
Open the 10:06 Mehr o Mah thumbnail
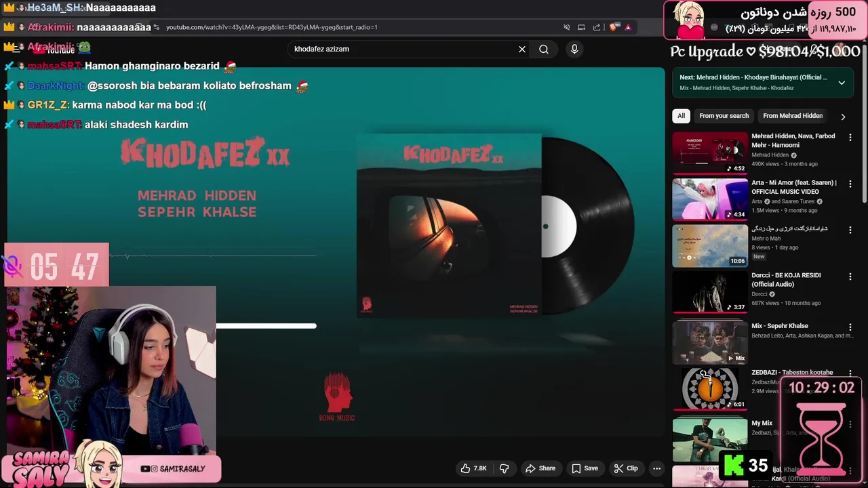pyautogui.click(x=710, y=245)
